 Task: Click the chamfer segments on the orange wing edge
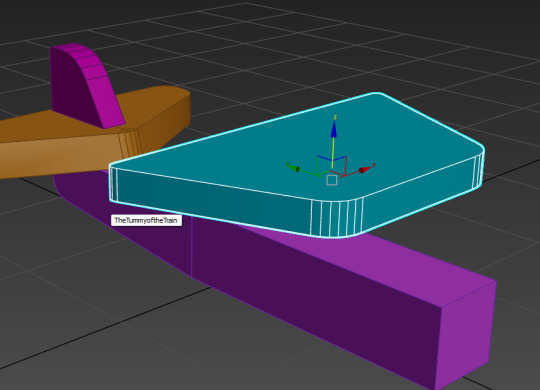130,143
